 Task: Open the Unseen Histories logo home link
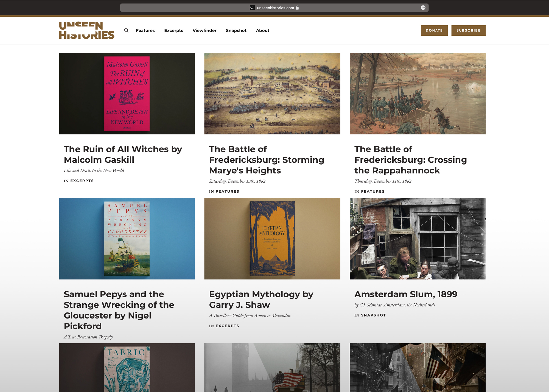pos(87,30)
